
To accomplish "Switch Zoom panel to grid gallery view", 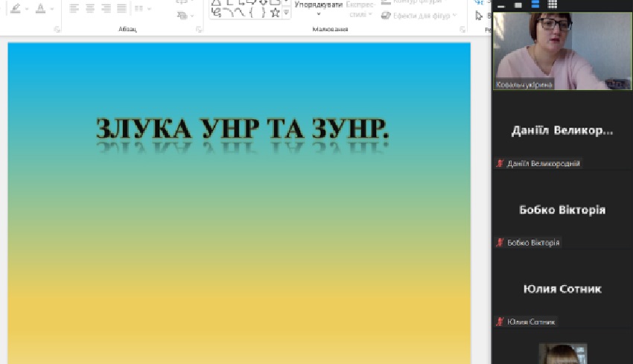I will coord(553,4).
